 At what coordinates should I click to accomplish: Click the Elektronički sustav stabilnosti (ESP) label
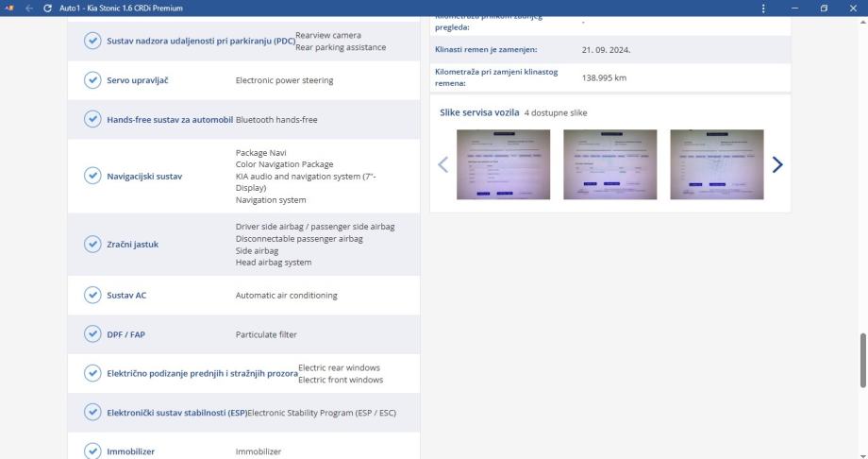tap(177, 413)
